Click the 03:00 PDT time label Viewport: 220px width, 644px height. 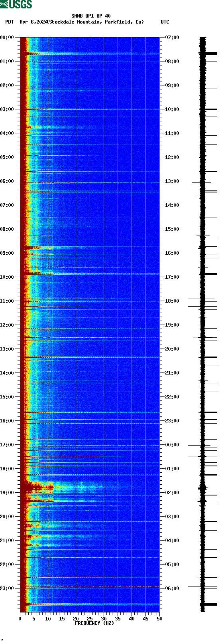(x=7, y=109)
